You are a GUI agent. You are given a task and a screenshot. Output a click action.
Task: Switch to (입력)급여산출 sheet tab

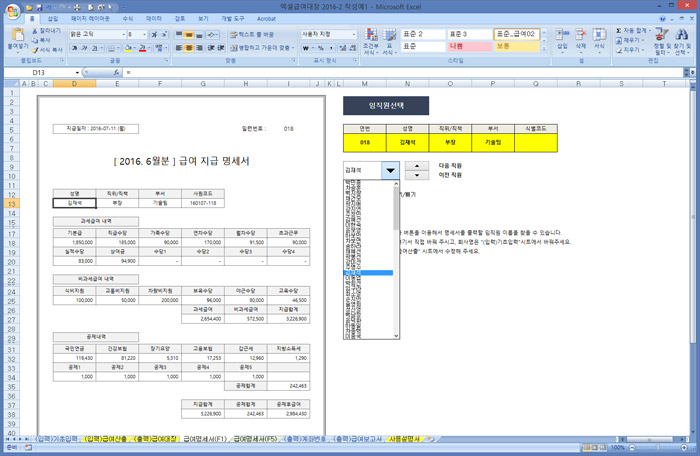click(x=105, y=439)
